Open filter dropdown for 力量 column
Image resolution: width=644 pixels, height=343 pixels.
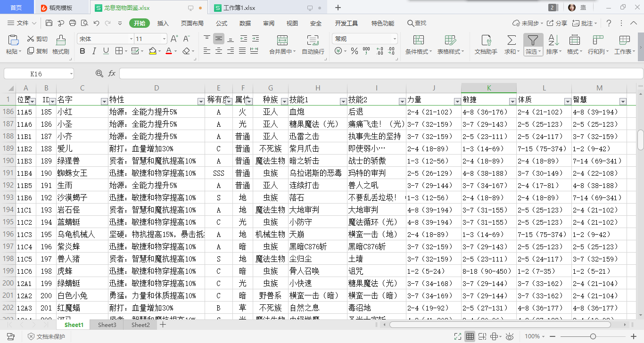point(457,101)
